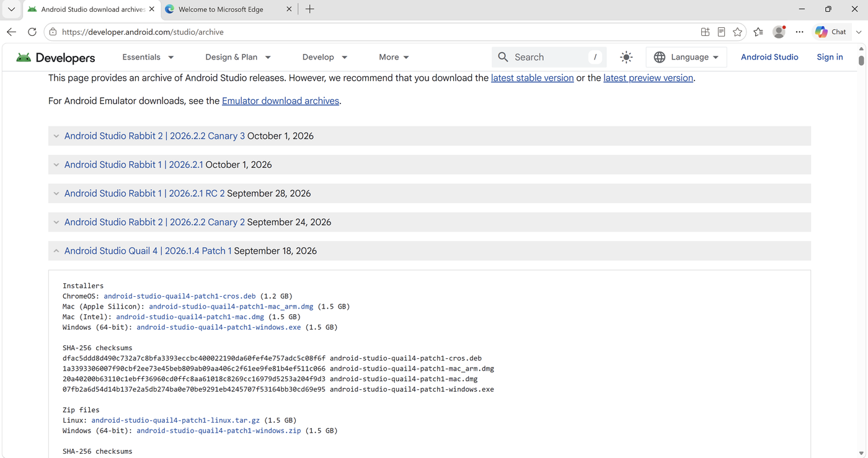Download the Mac (Intel) android-studio-quail4-patch1-mac.dmg installer
The height and width of the screenshot is (458, 868).
190,317
